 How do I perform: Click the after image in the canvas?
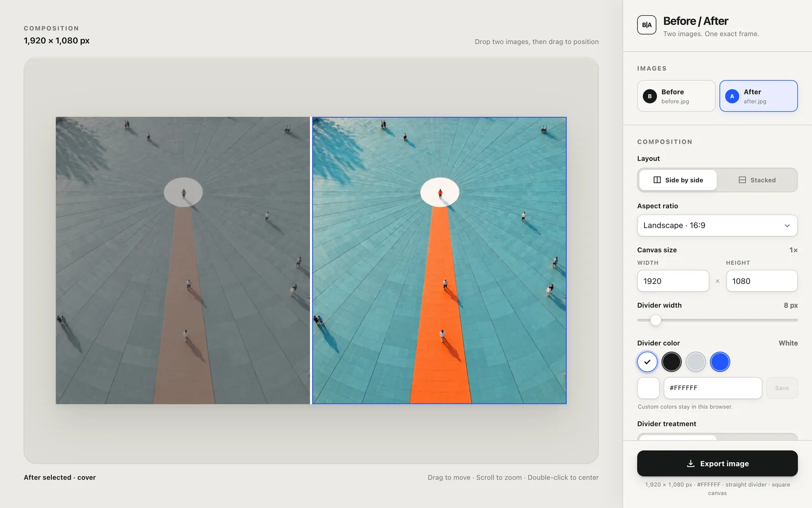coord(439,261)
